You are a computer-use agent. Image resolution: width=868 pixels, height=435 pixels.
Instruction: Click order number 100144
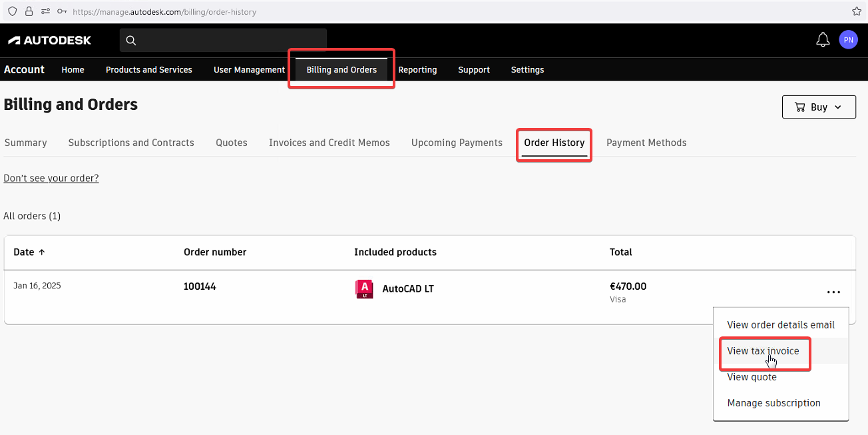pos(200,286)
